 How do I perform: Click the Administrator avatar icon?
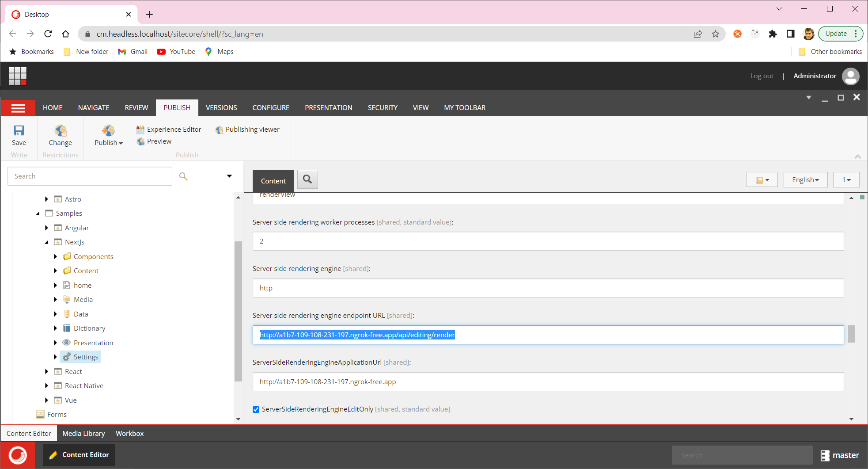click(851, 76)
